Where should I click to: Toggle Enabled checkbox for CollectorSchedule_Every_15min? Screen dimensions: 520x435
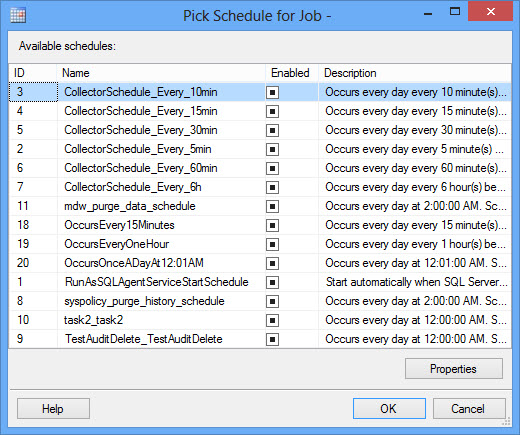(x=272, y=111)
